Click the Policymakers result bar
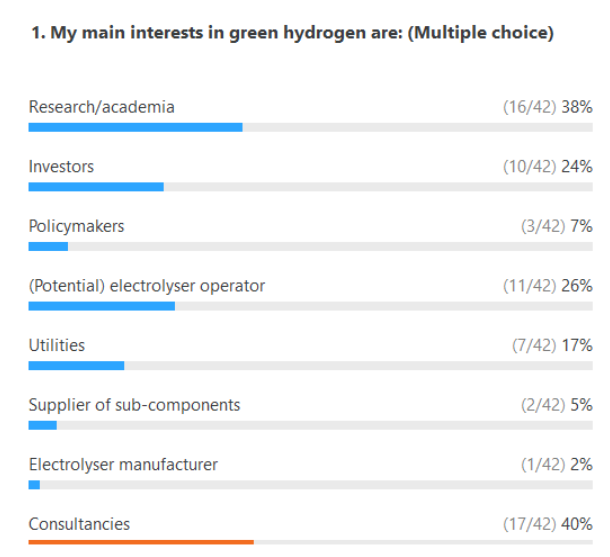 point(48,246)
